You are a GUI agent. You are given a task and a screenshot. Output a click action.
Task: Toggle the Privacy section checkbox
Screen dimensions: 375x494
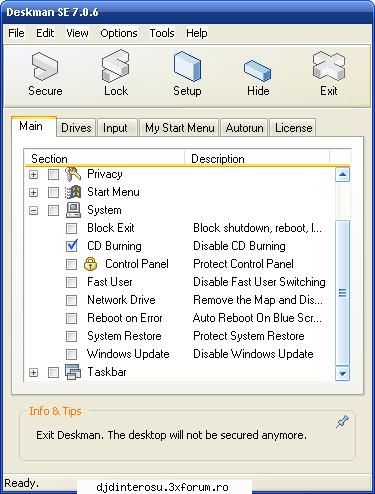click(53, 174)
